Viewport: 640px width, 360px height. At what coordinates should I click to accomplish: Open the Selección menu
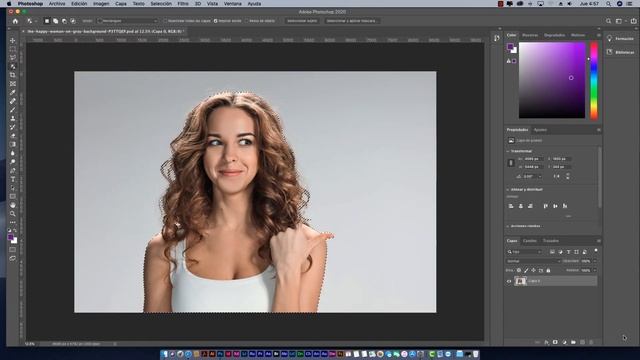[161, 4]
